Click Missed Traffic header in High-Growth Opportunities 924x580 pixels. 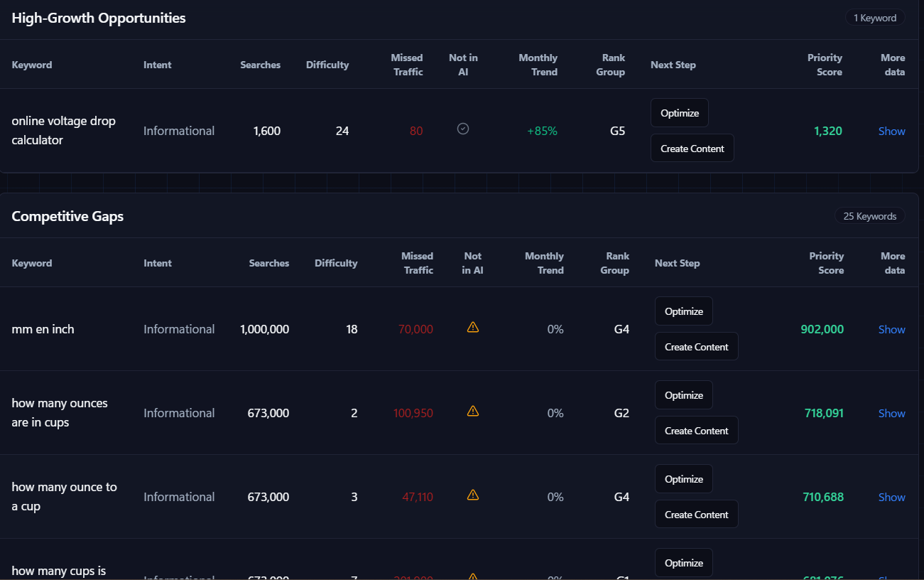coord(407,65)
